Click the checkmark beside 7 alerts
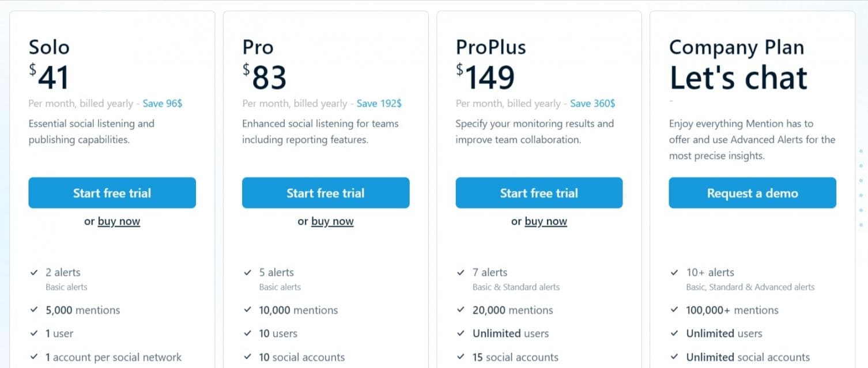868x368 pixels. tap(461, 272)
